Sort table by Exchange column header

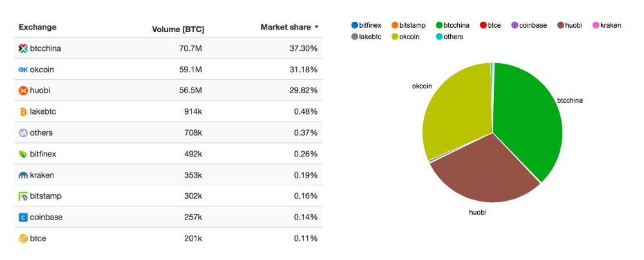coord(37,27)
